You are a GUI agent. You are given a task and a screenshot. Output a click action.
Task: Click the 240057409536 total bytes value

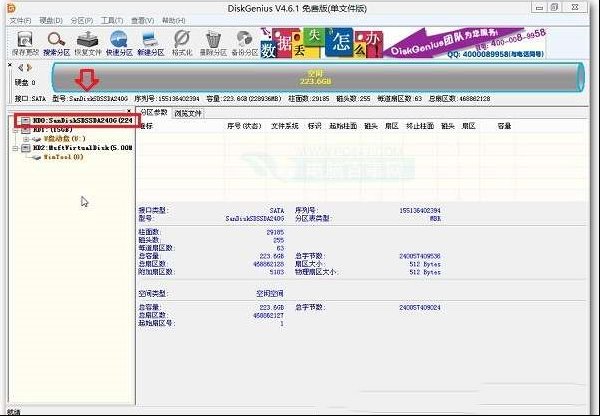click(420, 256)
